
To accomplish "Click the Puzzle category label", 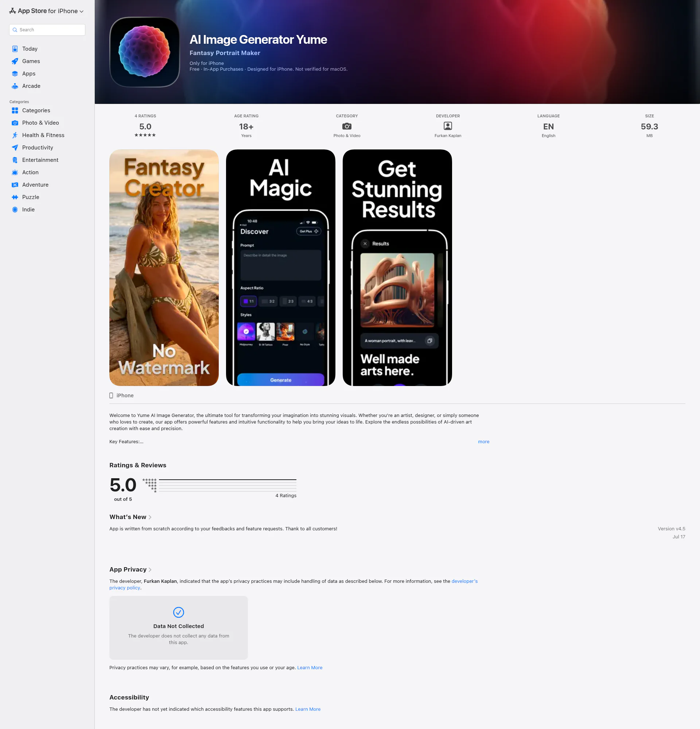I will point(31,197).
